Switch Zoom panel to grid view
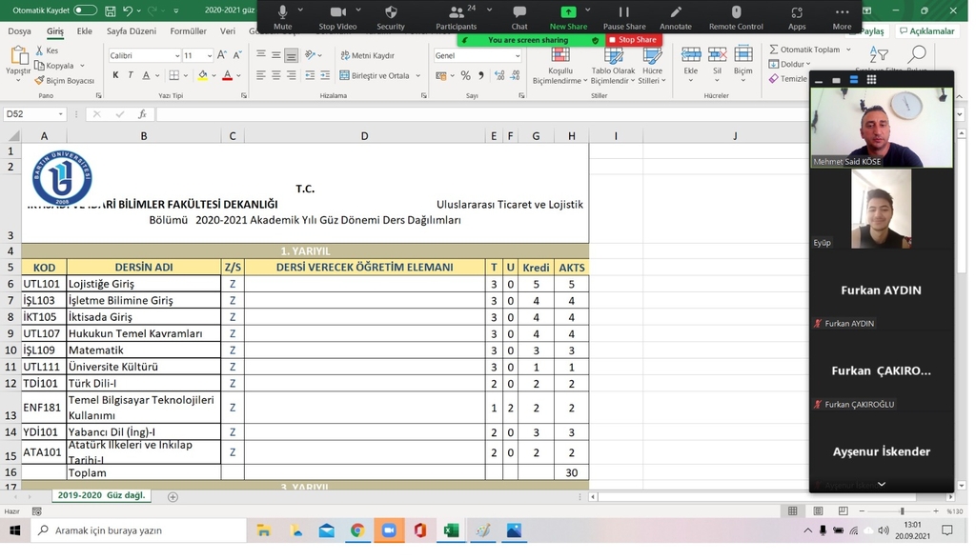The image size is (976, 560). [871, 80]
